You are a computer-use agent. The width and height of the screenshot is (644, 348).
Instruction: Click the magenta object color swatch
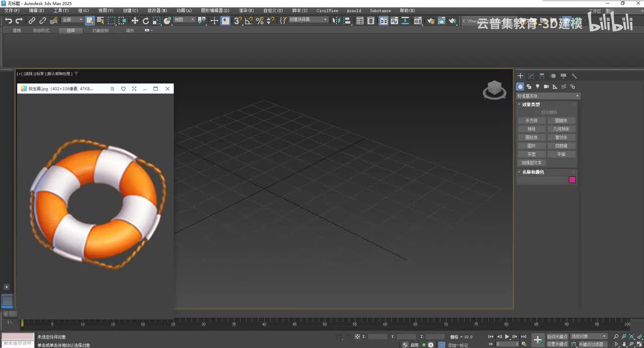tap(572, 180)
